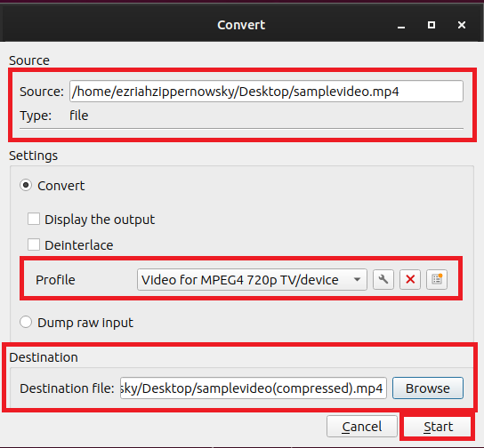Click the Destination file input field
484x448 pixels.
coord(253,388)
